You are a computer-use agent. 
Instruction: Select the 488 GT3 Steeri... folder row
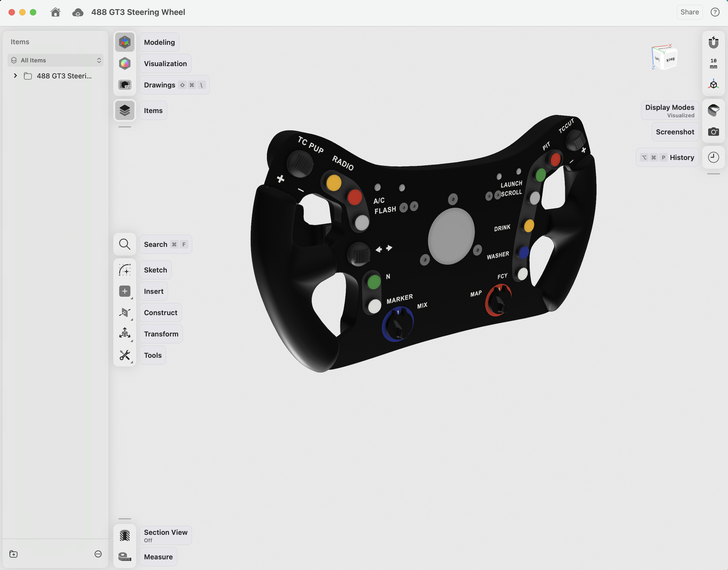[55, 76]
